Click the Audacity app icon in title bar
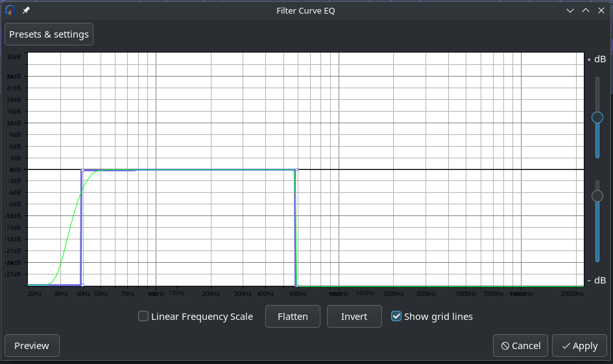613x364 pixels. [10, 10]
